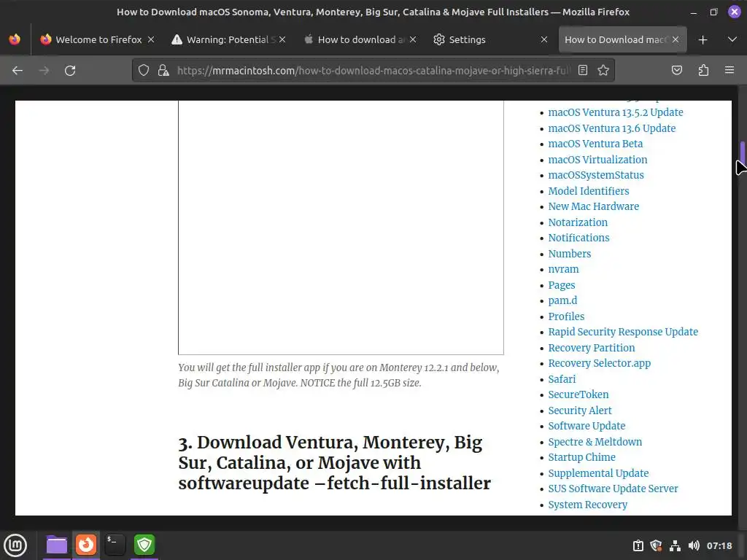
Task: Open a new tab with plus button
Action: point(703,40)
